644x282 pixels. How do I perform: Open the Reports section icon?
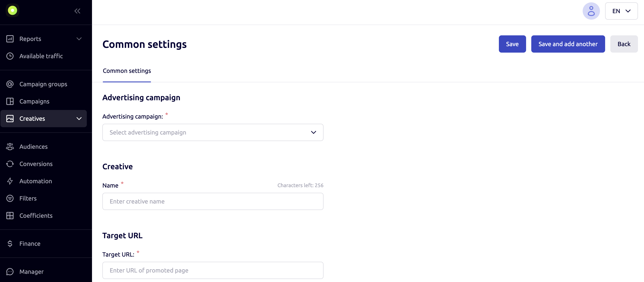click(10, 39)
